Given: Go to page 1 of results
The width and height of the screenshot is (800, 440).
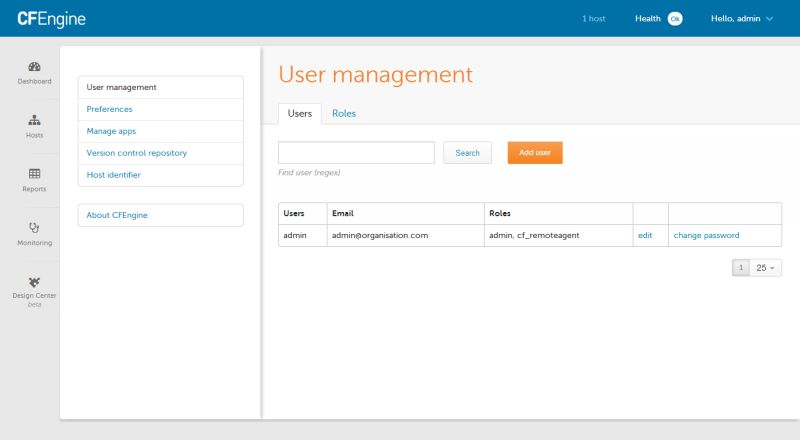Looking at the screenshot, I should (741, 268).
